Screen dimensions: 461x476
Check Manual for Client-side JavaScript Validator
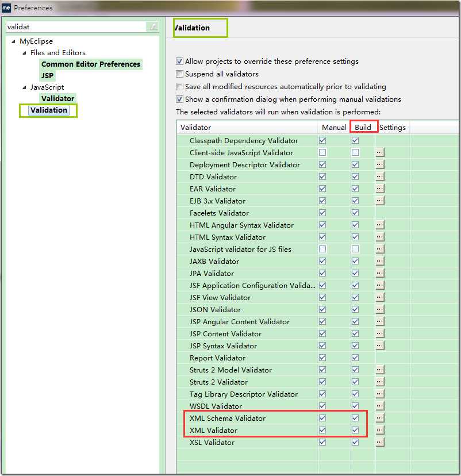click(x=322, y=152)
